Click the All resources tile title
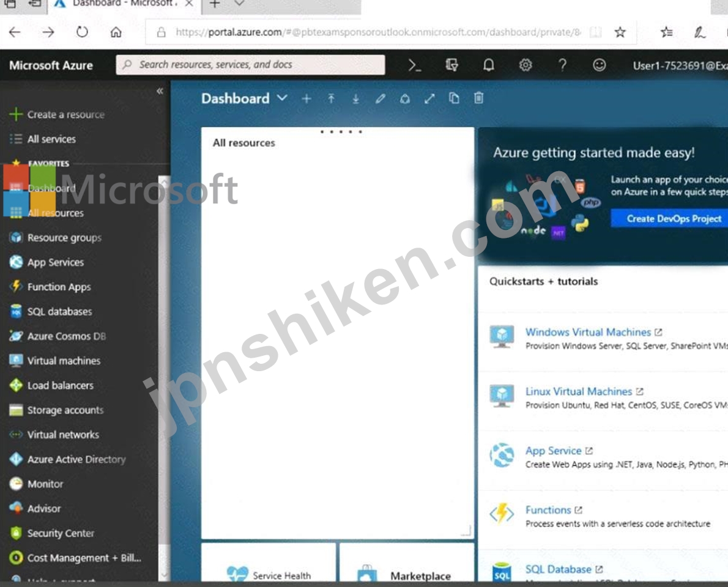This screenshot has height=587, width=728. click(243, 143)
